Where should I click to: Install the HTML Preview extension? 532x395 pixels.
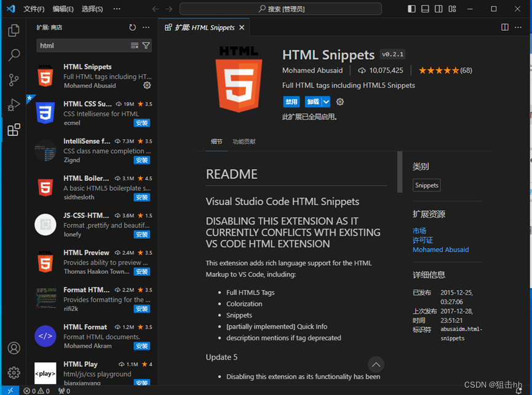pos(142,272)
